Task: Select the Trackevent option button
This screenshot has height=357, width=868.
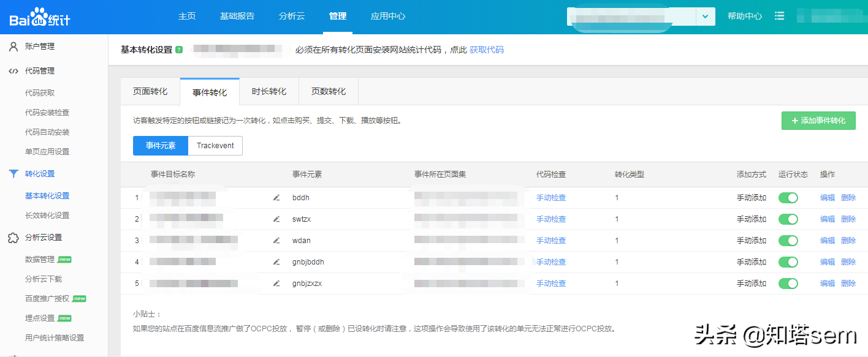Action: (x=215, y=146)
